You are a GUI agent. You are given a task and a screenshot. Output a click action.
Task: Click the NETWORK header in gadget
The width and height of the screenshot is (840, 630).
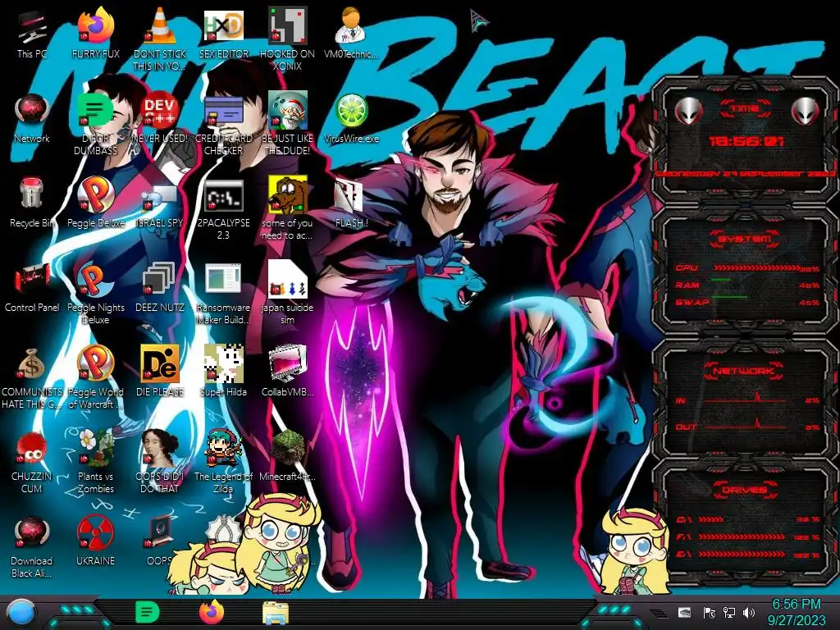[744, 370]
